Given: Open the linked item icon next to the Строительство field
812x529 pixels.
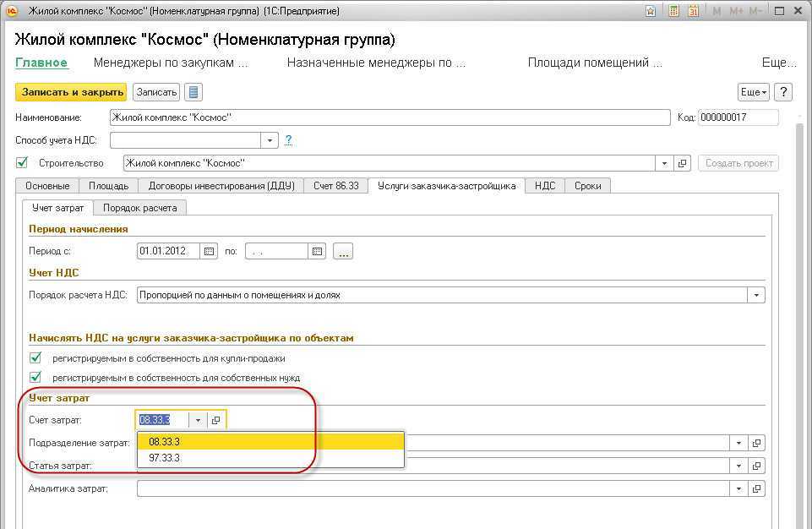Looking at the screenshot, I should [x=683, y=163].
